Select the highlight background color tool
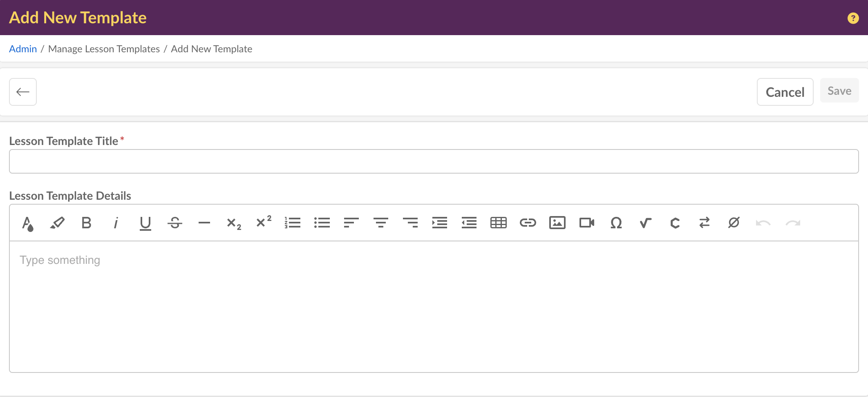Viewport: 868px width, 397px height. [x=57, y=223]
